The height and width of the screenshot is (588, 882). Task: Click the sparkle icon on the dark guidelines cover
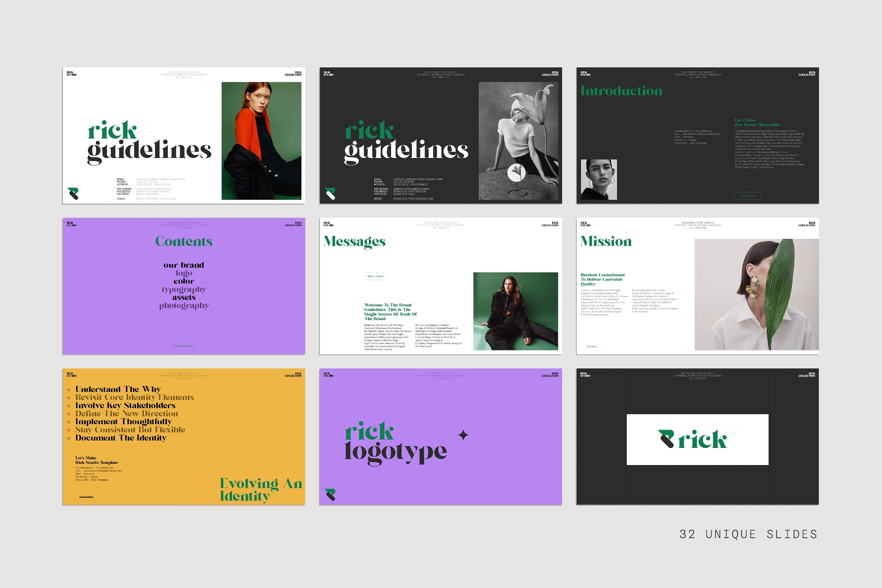tap(403, 132)
